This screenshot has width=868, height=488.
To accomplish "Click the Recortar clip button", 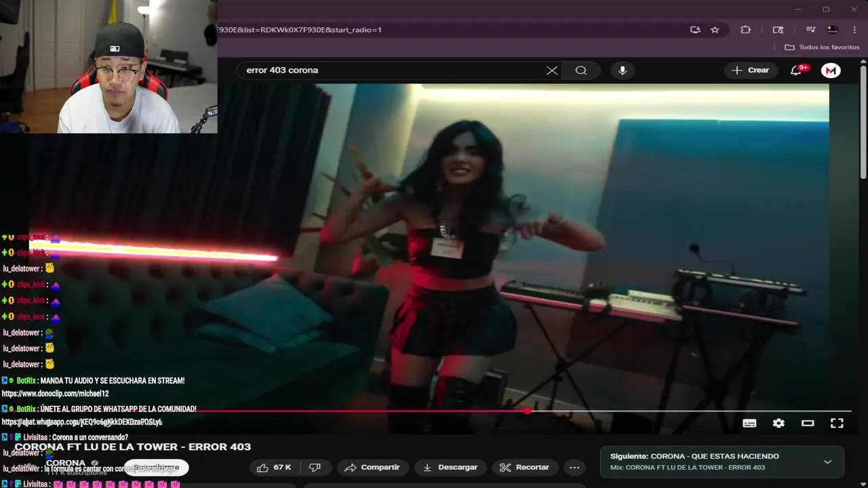I will pyautogui.click(x=525, y=468).
